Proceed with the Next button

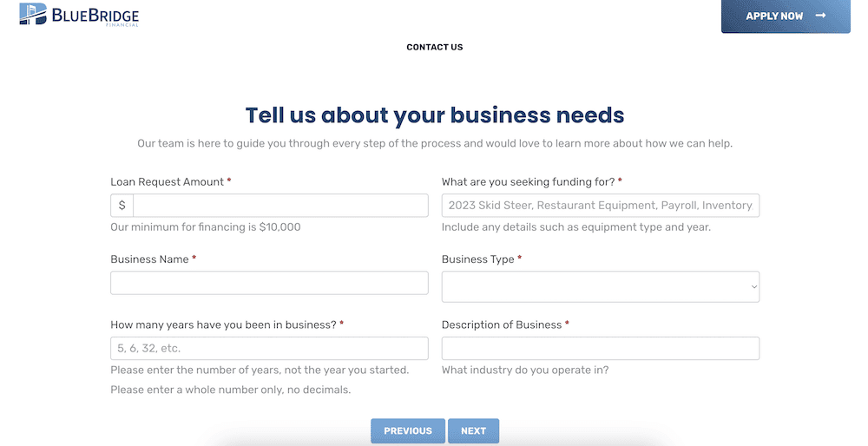coord(473,431)
